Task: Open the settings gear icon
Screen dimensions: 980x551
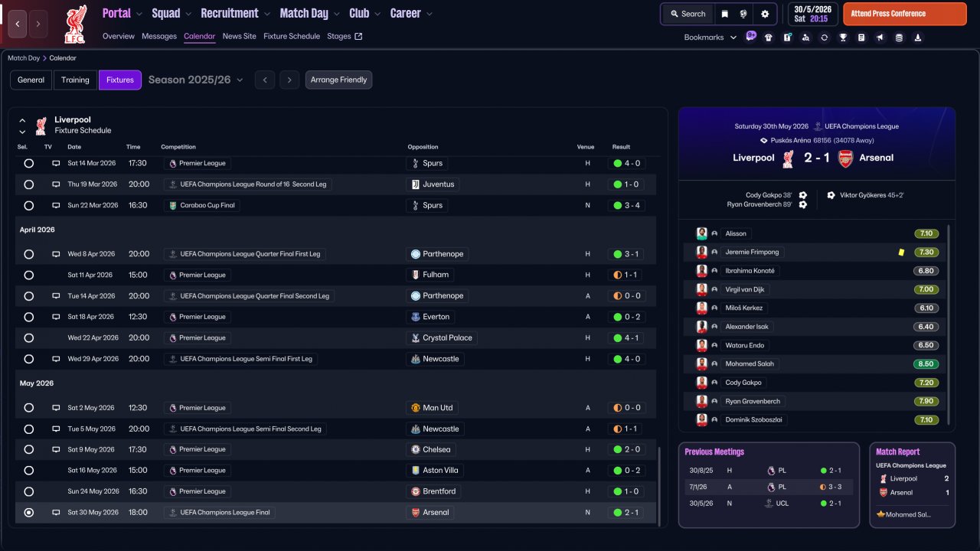Action: 765,14
